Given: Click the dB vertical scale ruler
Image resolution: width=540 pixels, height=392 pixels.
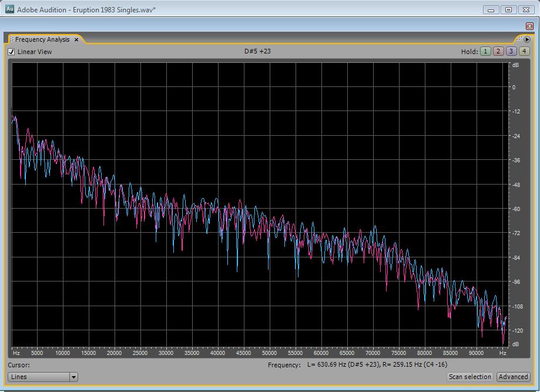Looking at the screenshot, I should click(515, 206).
